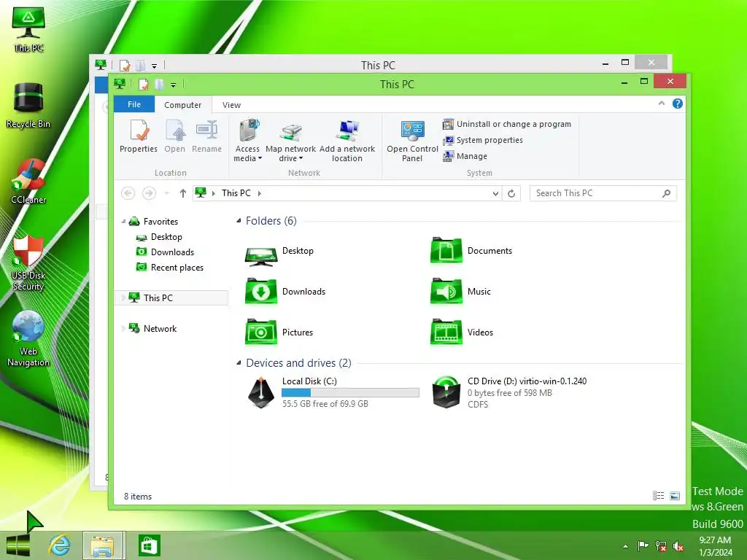
Task: Click the Back navigation arrow
Action: (x=128, y=192)
